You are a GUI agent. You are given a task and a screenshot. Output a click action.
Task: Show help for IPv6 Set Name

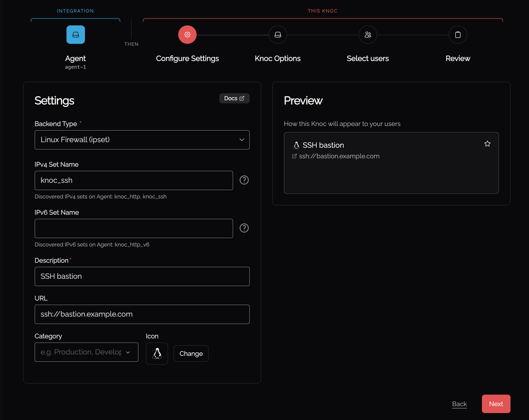(244, 228)
